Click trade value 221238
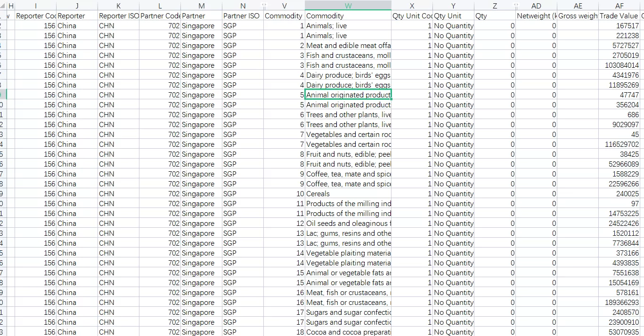Image resolution: width=644 pixels, height=336 pixels. [x=619, y=35]
